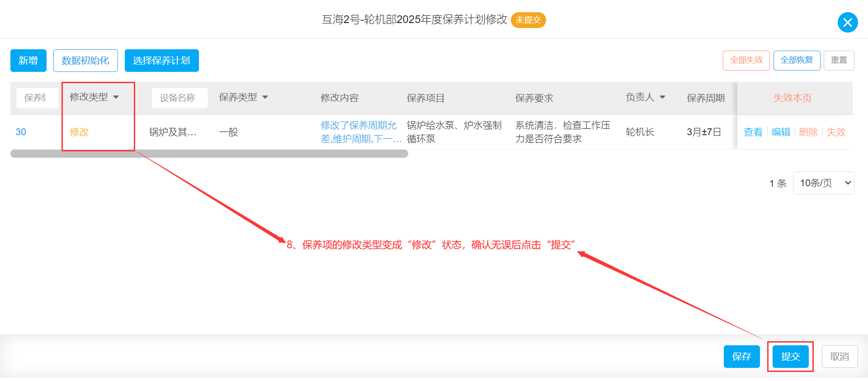Screen dimensions: 868x381
Task: Click the 系统清洁 requirement cell
Action: (563, 132)
